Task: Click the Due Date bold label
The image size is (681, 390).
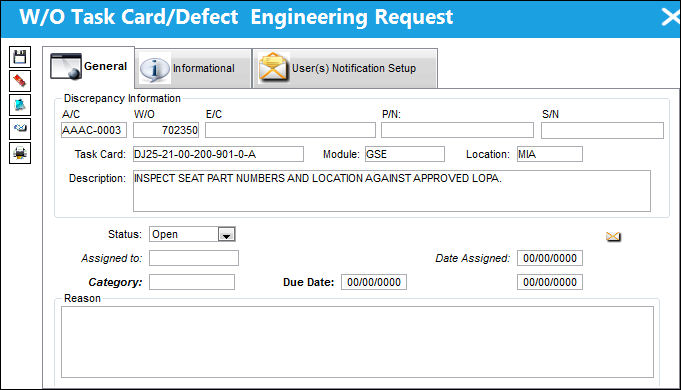Action: [x=308, y=282]
